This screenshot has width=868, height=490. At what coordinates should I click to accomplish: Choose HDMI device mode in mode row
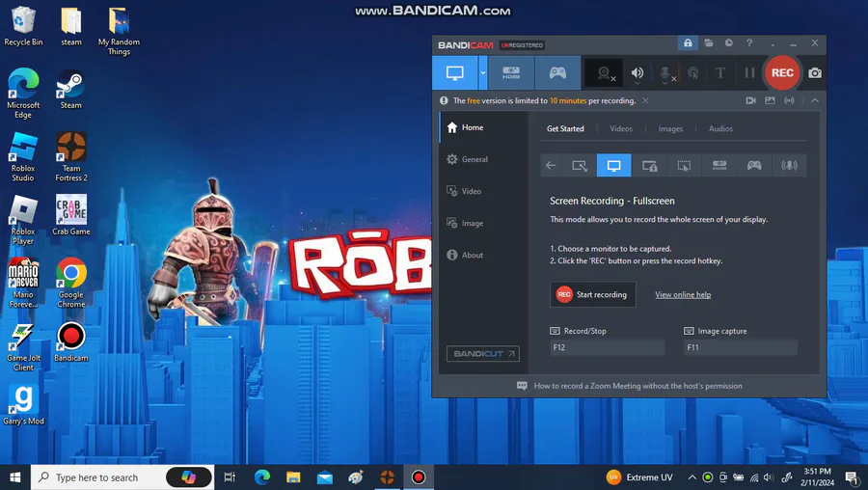point(719,166)
